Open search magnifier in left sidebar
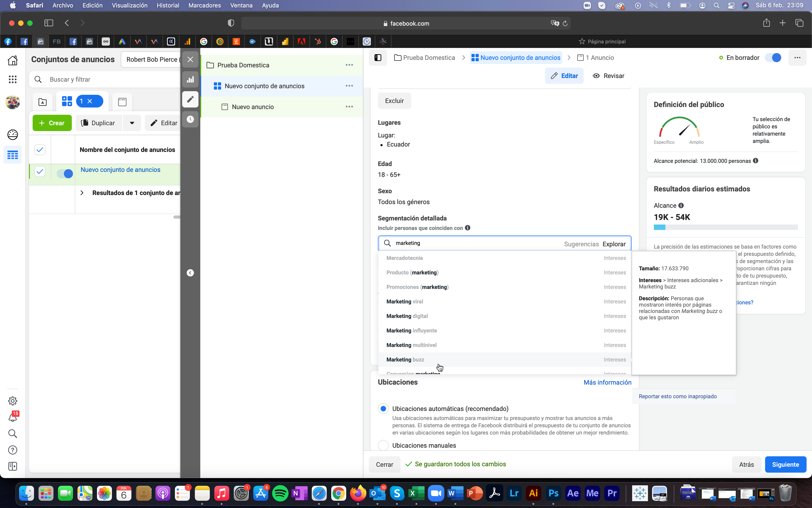812x508 pixels. tap(13, 434)
